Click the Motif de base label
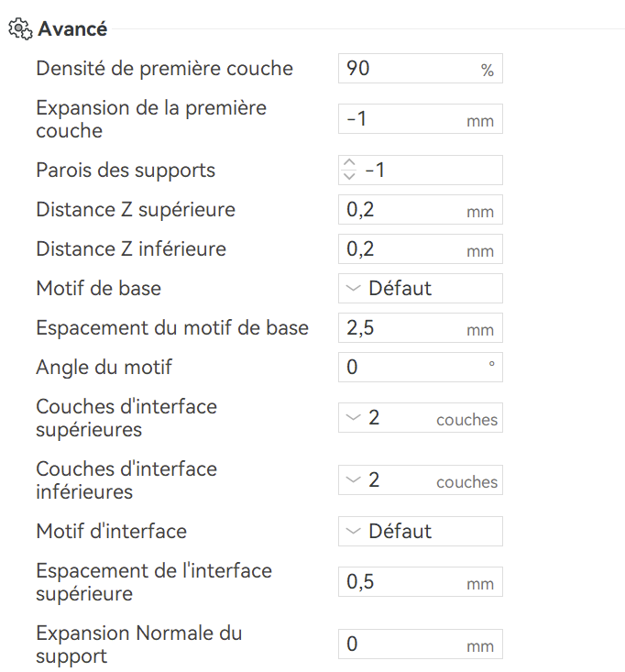Viewport: 625px width, 672px height. click(x=98, y=288)
